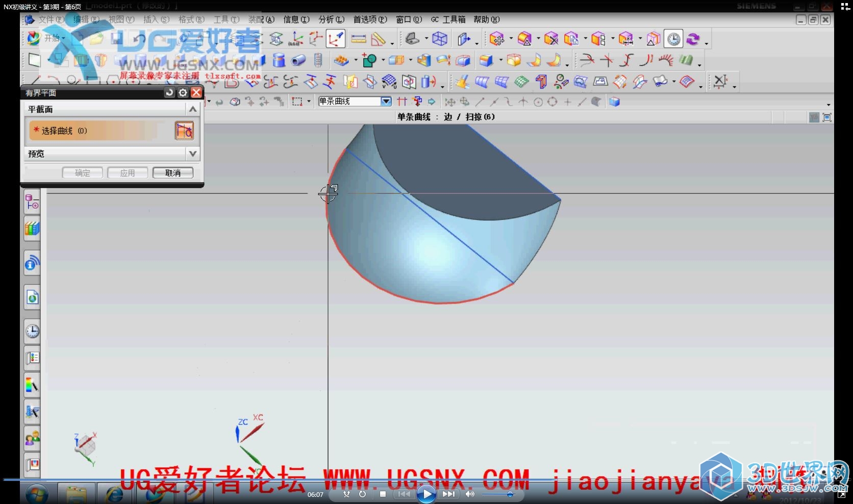Click the green mesh surface icon
This screenshot has width=853, height=504.
(x=521, y=81)
